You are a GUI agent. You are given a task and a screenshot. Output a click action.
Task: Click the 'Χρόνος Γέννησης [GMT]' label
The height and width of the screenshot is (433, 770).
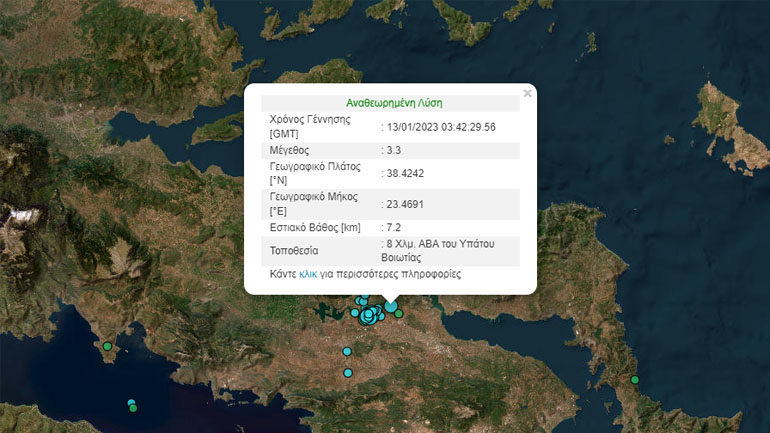(310, 127)
